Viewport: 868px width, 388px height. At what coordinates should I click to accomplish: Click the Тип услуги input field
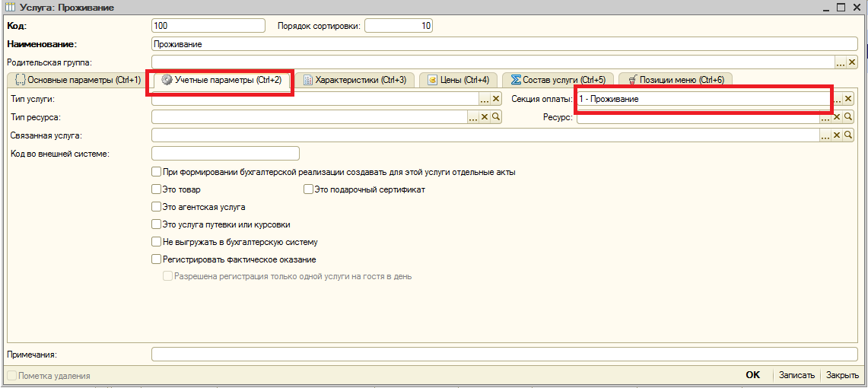pyautogui.click(x=315, y=99)
